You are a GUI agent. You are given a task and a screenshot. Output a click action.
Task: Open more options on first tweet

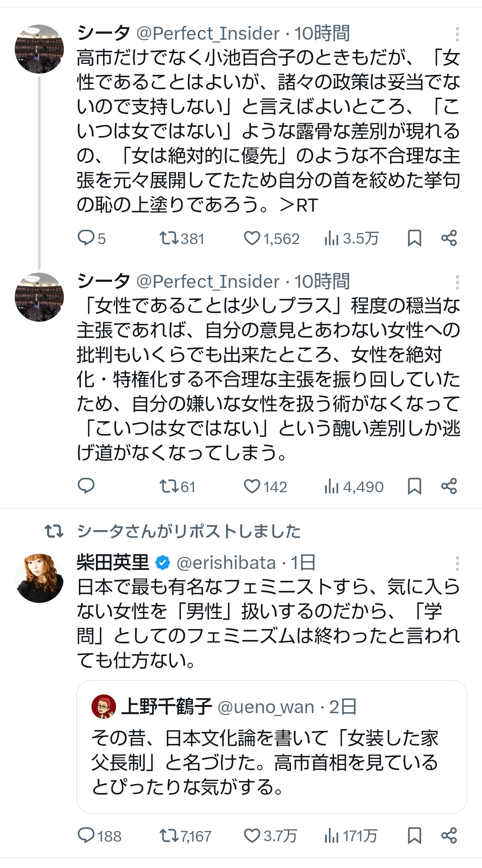(x=457, y=34)
